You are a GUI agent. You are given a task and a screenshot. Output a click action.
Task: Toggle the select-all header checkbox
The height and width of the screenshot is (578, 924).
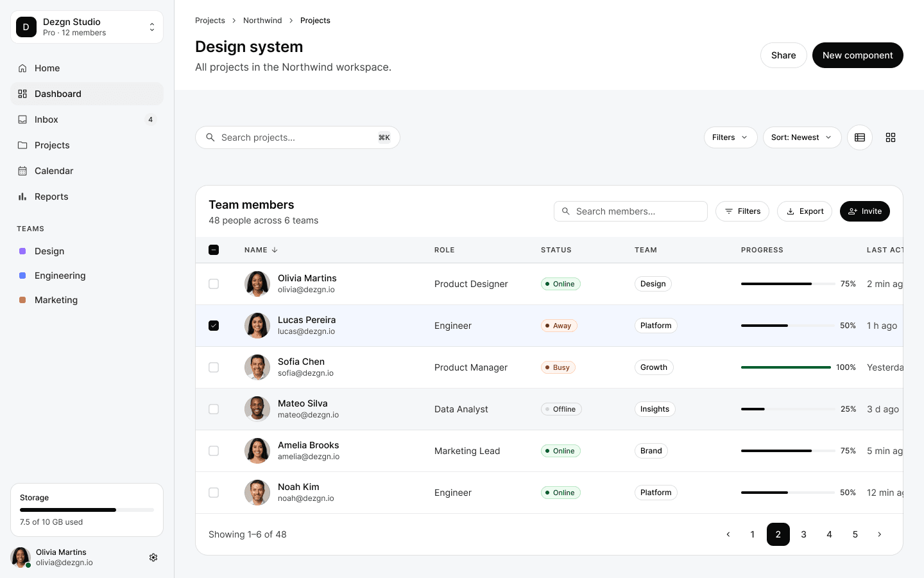click(214, 250)
